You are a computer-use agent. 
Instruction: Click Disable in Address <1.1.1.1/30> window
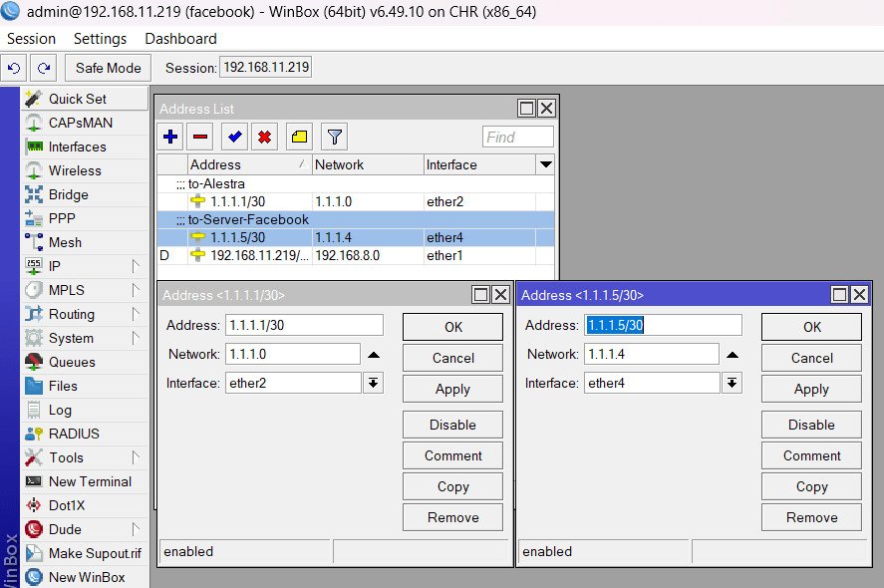pyautogui.click(x=452, y=425)
